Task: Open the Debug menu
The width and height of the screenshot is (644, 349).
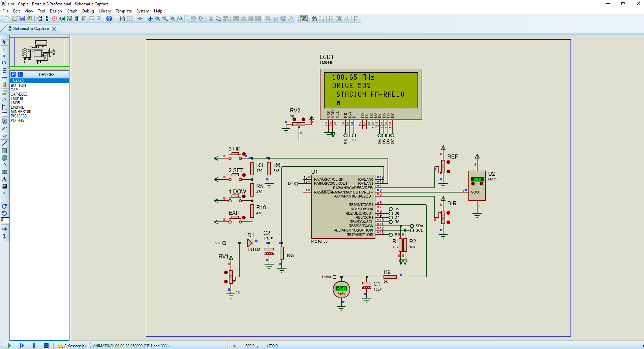Action: pos(88,11)
